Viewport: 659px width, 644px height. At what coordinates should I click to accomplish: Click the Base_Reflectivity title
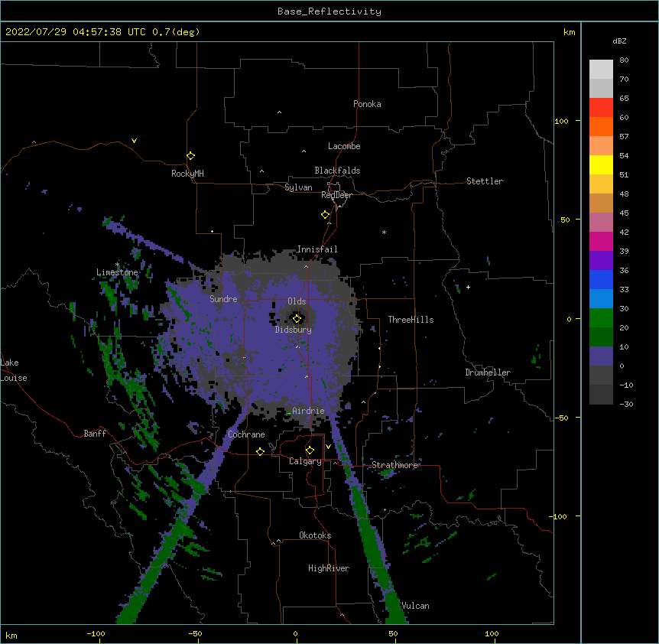pos(329,11)
